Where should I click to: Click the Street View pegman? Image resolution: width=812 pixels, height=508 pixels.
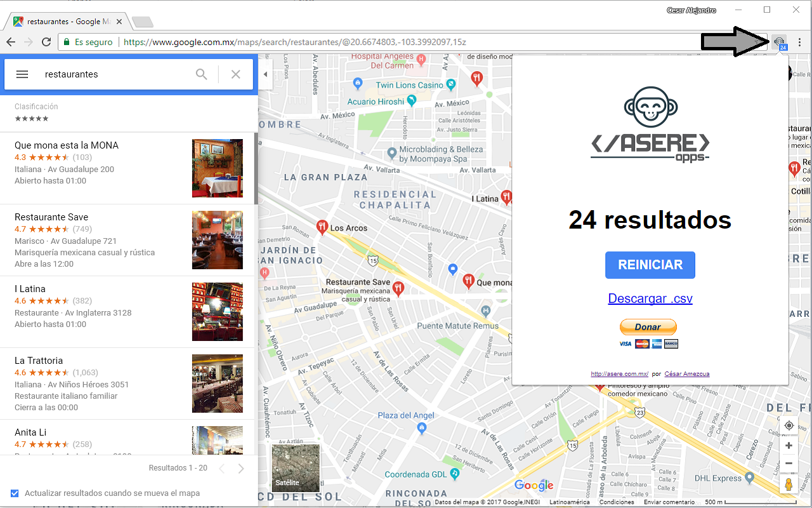click(x=789, y=485)
